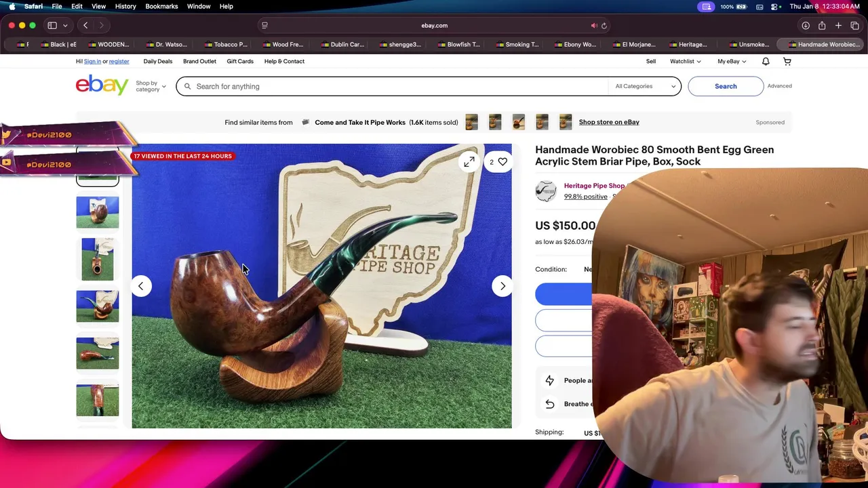
Task: Click the eBay logo
Action: coord(102,85)
